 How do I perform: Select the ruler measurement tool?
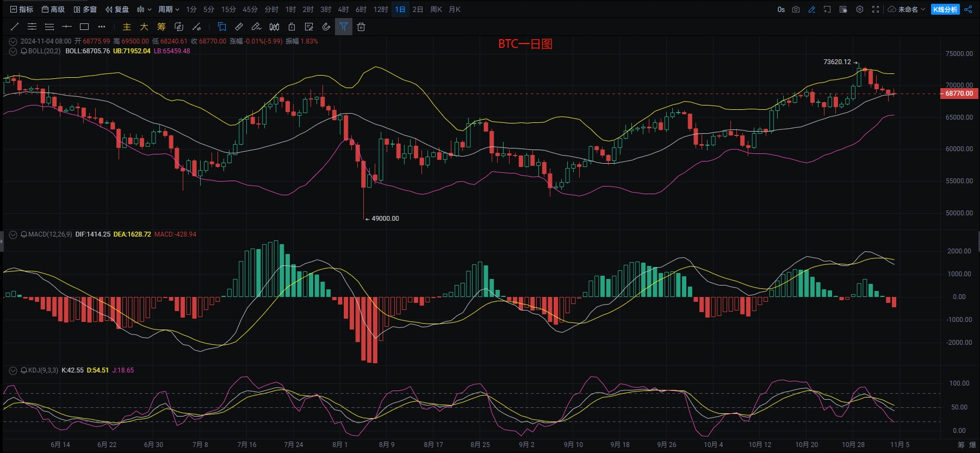pyautogui.click(x=239, y=27)
